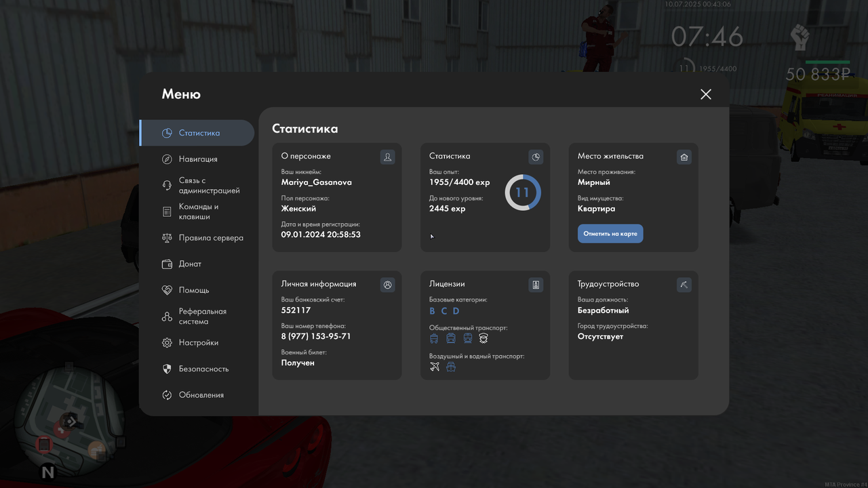Click the registration date 09.01.2024 20:58:53
The image size is (868, 488).
[321, 235]
